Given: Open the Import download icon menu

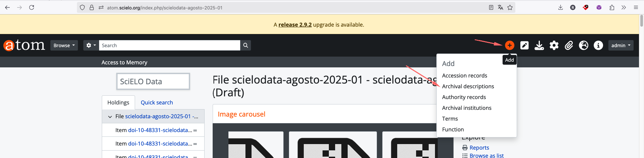Looking at the screenshot, I should tap(539, 45).
